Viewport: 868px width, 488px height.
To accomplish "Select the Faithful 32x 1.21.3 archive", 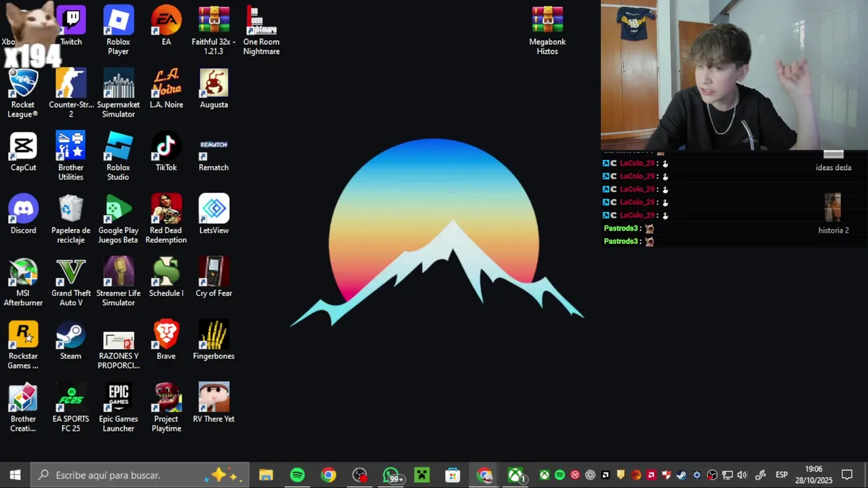I will (x=214, y=30).
